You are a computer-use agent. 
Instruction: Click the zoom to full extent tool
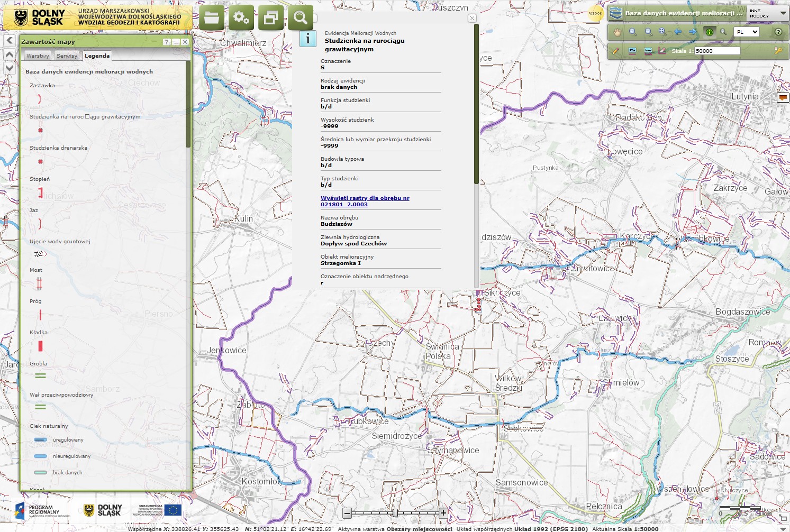(662, 32)
